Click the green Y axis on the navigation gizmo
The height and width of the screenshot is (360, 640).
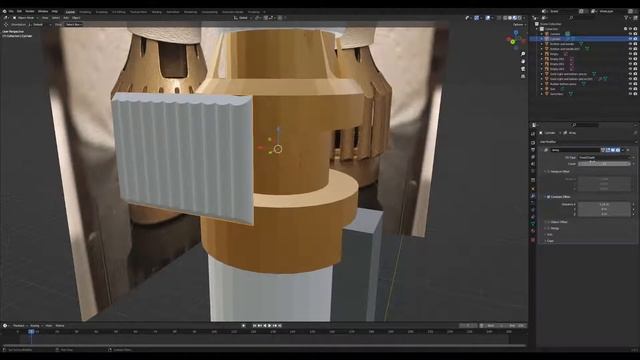coord(513,42)
